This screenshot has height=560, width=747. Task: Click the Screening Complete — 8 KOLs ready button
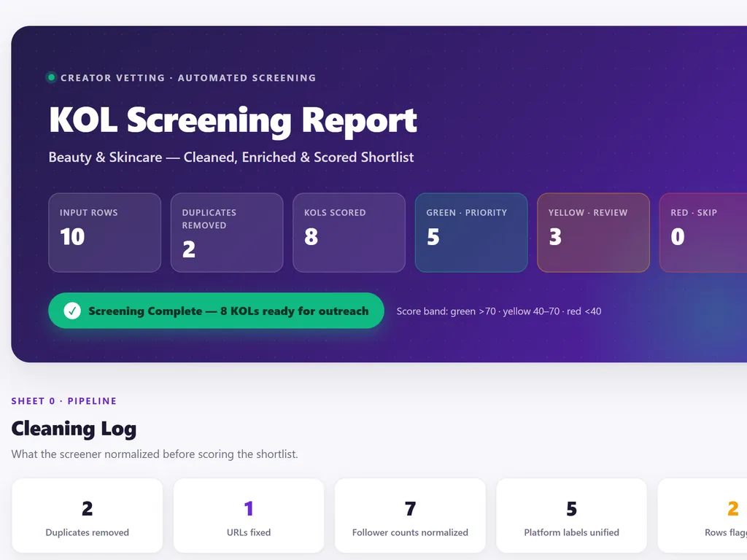click(x=216, y=311)
